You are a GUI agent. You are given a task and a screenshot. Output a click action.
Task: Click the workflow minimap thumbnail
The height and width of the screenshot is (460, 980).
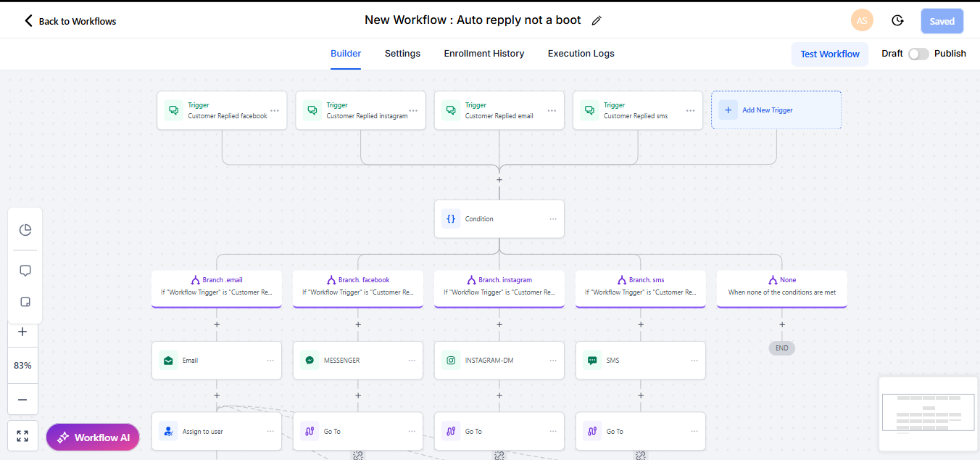click(928, 414)
